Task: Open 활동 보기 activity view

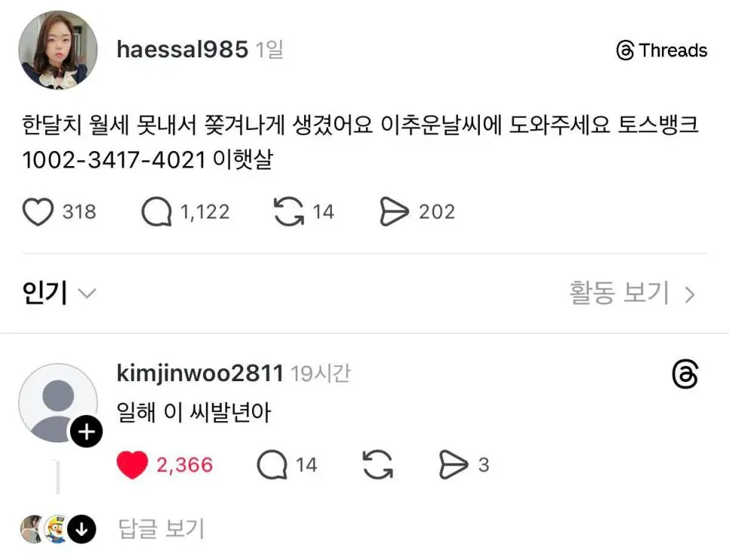Action: [x=632, y=293]
